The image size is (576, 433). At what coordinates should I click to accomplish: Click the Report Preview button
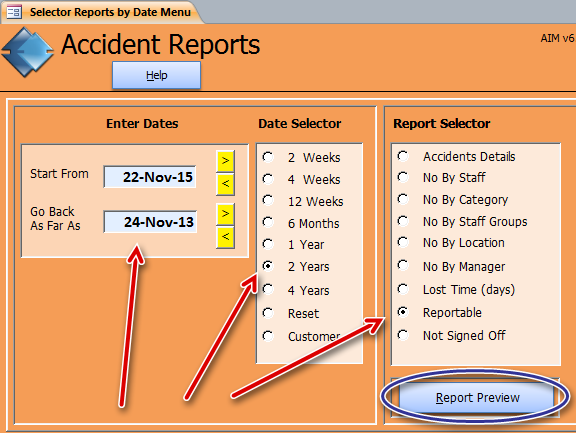(x=476, y=397)
